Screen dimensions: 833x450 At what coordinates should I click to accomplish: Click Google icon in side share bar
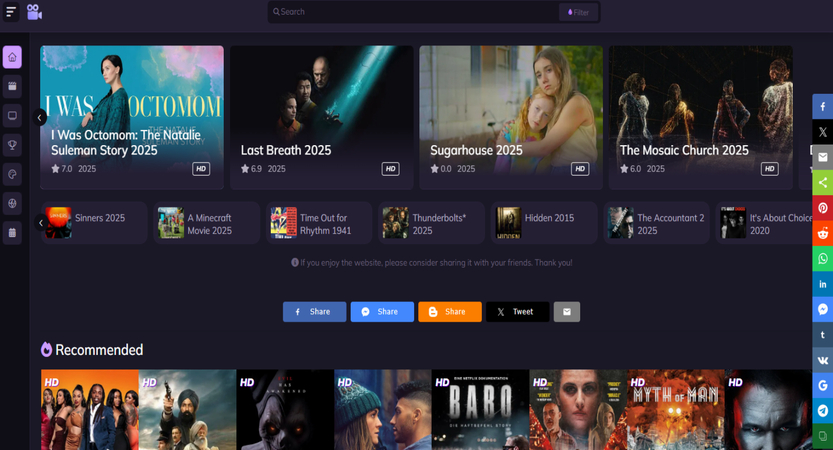(822, 385)
